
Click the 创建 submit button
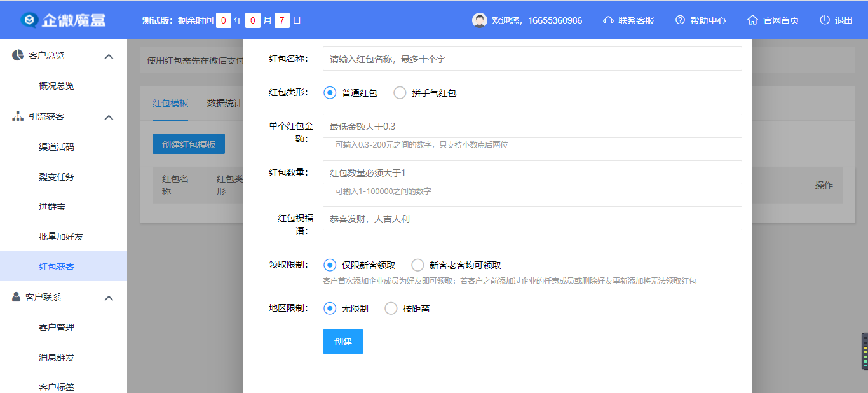click(343, 341)
